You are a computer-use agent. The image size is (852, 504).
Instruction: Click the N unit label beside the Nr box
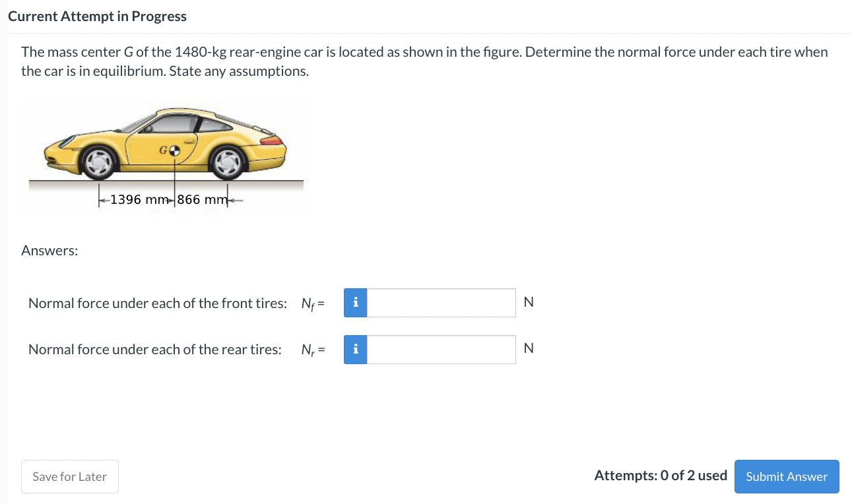(529, 348)
